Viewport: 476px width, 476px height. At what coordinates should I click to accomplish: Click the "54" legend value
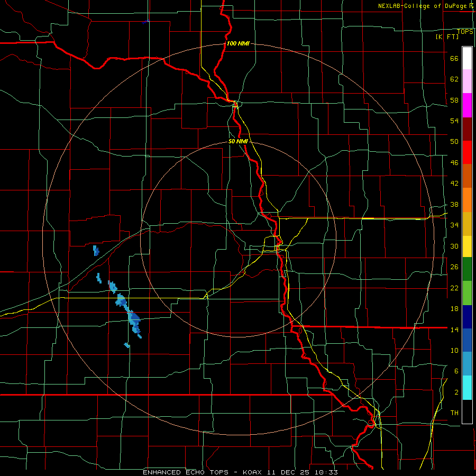454,121
